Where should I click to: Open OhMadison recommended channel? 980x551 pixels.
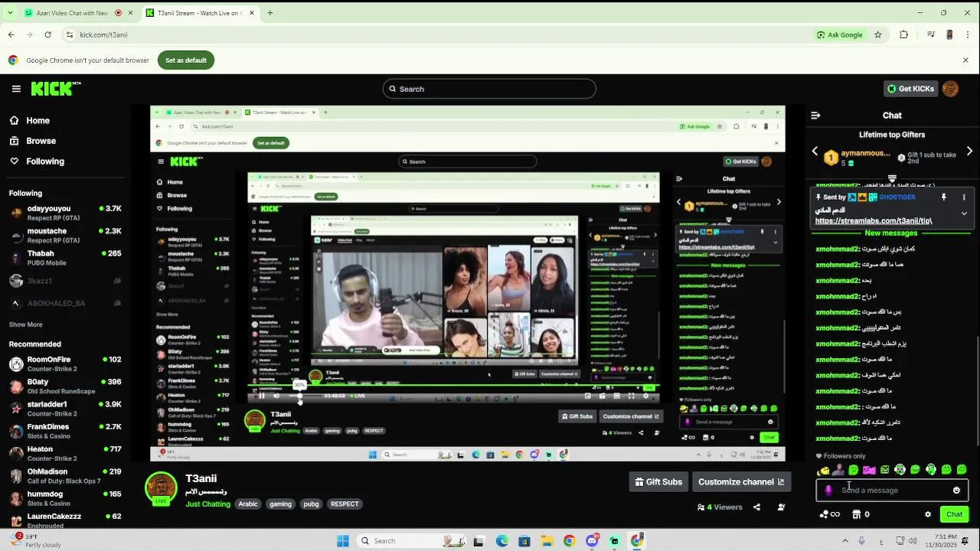[x=65, y=476]
